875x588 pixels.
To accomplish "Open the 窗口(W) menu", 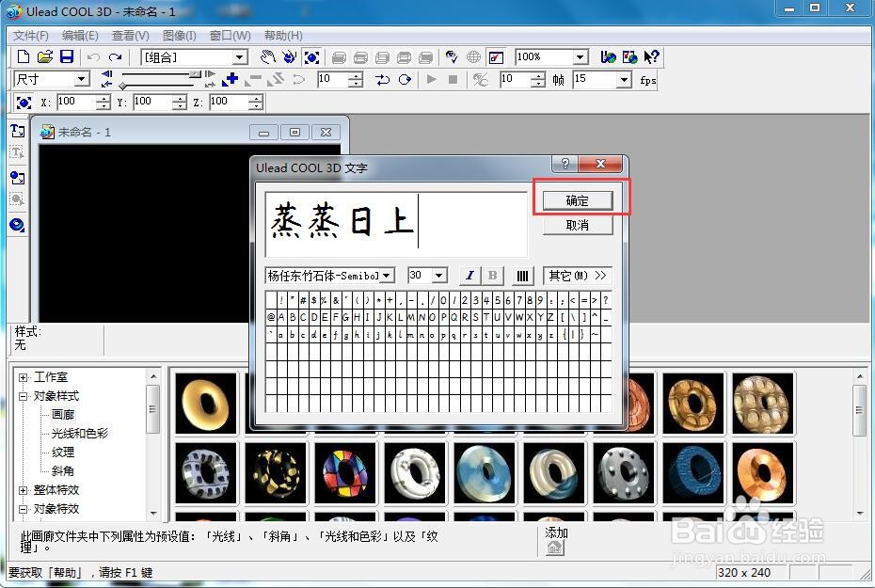I will tap(230, 36).
